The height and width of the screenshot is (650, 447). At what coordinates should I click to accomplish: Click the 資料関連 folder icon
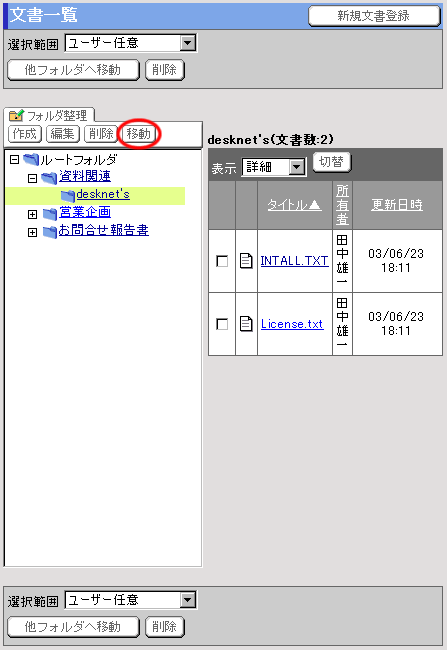coord(49,178)
